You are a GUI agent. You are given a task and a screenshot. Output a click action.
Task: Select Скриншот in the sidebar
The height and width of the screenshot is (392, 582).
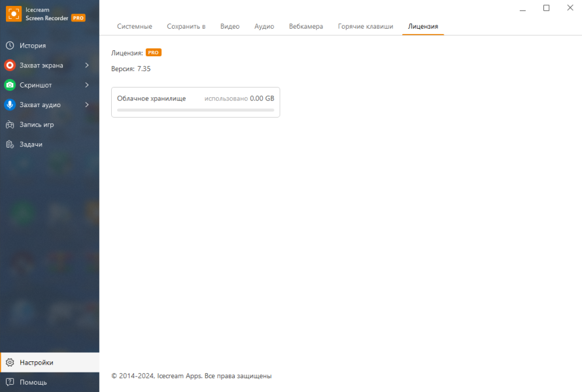click(x=50, y=85)
